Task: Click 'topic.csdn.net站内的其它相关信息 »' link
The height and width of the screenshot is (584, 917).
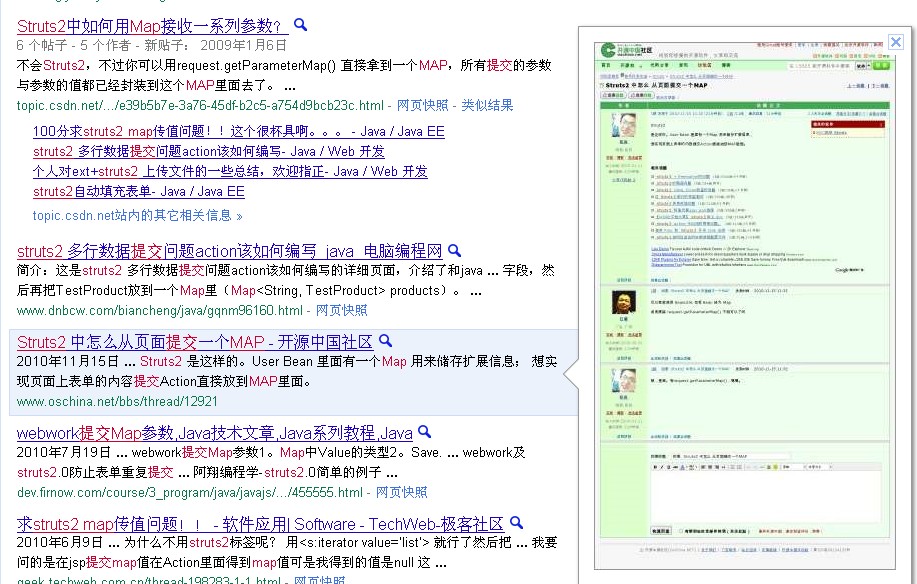Action: [x=137, y=215]
